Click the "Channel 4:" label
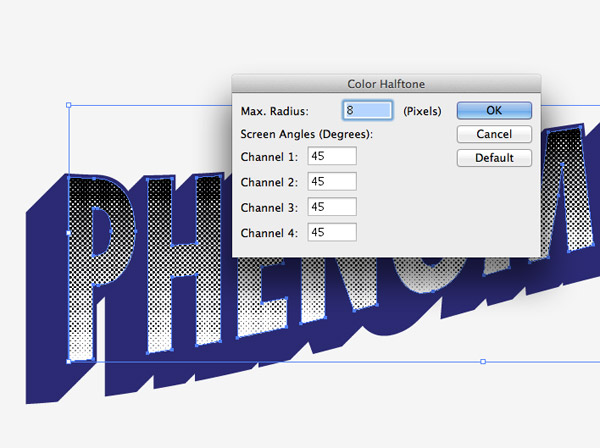The height and width of the screenshot is (448, 600). tap(269, 233)
